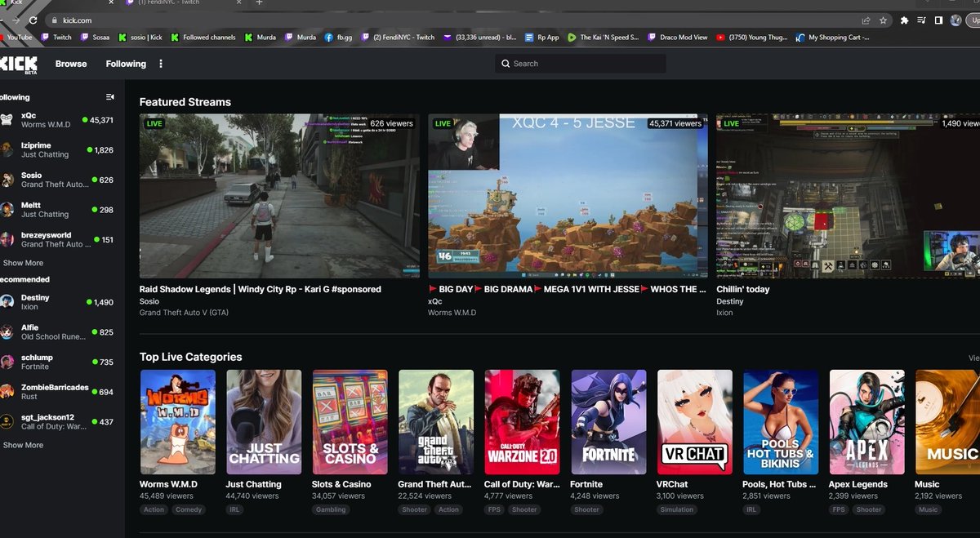Open Destiny's avatar in Recommended list
980x538 pixels.
pos(7,302)
